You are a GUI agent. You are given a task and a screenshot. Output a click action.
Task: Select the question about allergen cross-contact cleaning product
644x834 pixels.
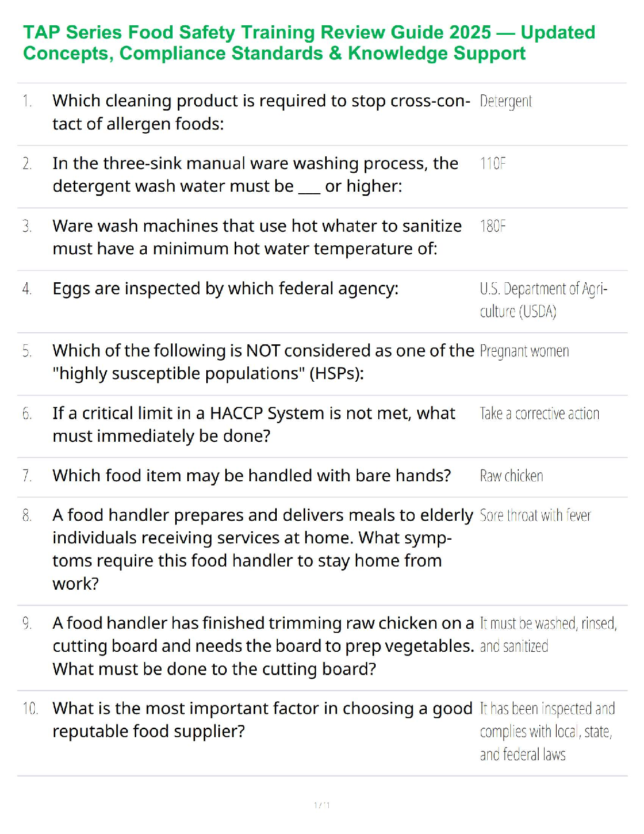click(x=261, y=112)
